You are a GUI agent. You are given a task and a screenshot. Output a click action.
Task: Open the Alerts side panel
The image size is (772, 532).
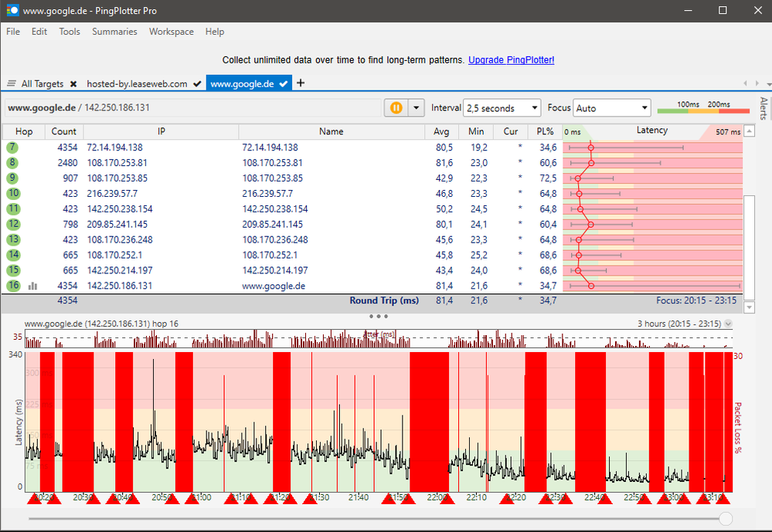(763, 108)
